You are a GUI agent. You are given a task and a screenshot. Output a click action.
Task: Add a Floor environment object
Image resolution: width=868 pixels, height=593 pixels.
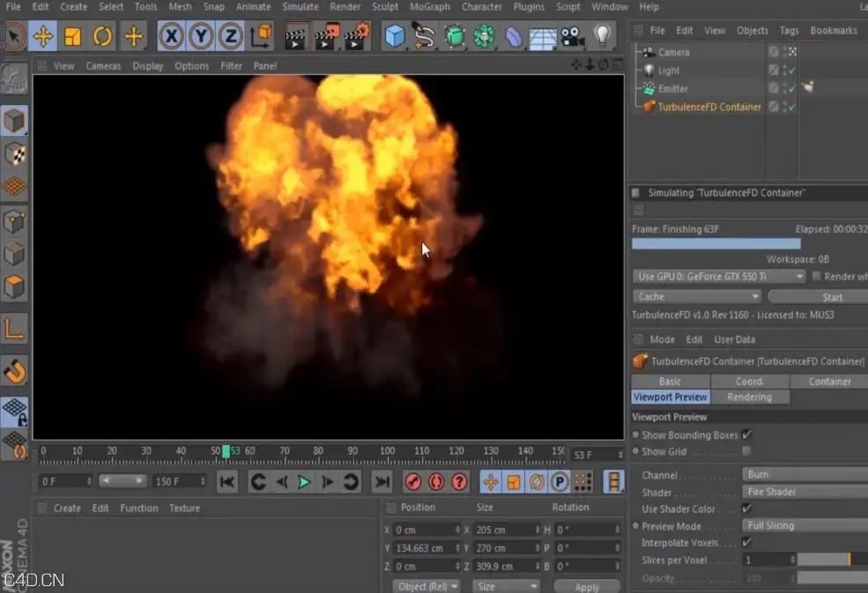click(x=543, y=36)
